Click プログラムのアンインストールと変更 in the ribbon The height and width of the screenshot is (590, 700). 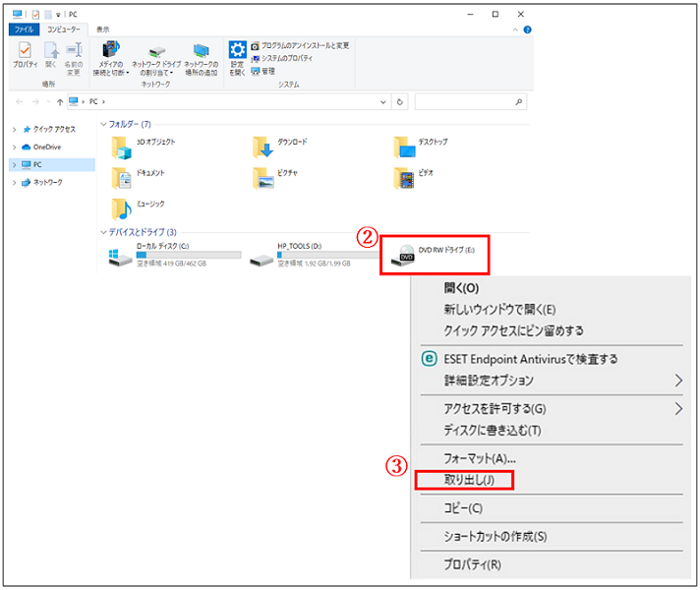coord(305,45)
